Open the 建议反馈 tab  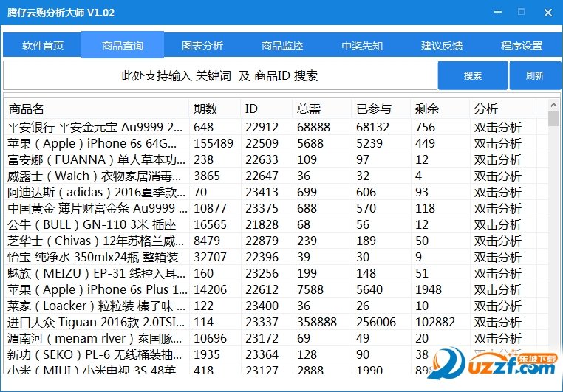point(442,45)
